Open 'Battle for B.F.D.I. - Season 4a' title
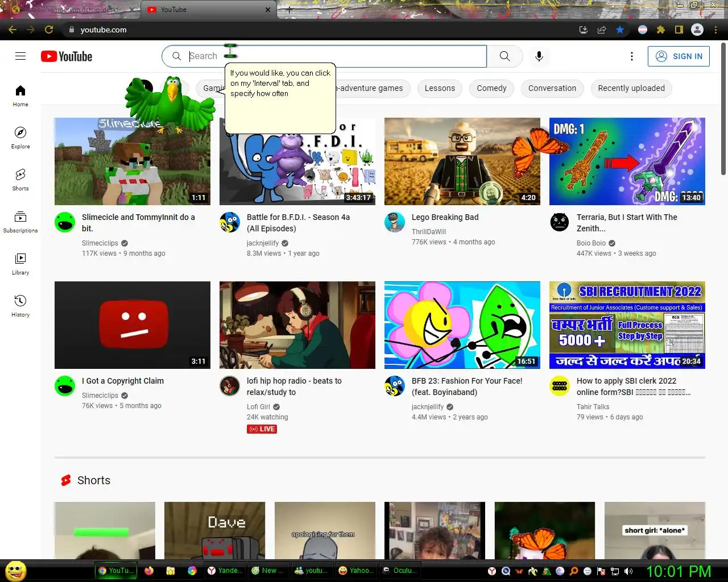The width and height of the screenshot is (728, 582). 298,223
